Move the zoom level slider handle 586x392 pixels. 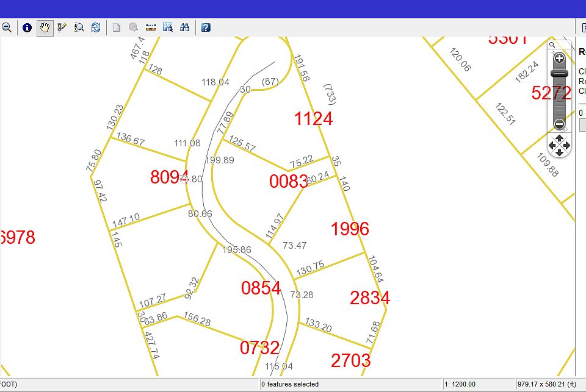pyautogui.click(x=559, y=74)
